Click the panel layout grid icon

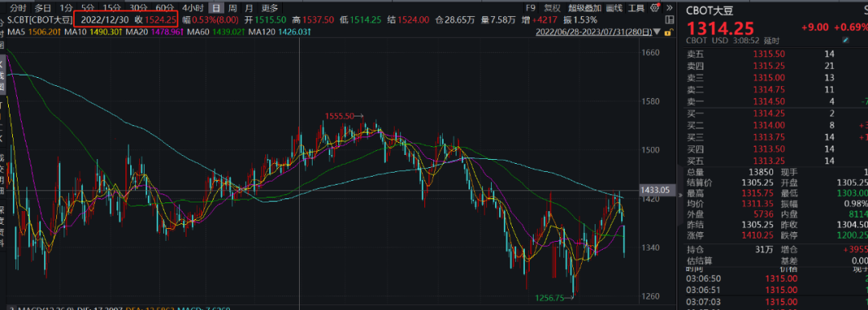pos(669,19)
